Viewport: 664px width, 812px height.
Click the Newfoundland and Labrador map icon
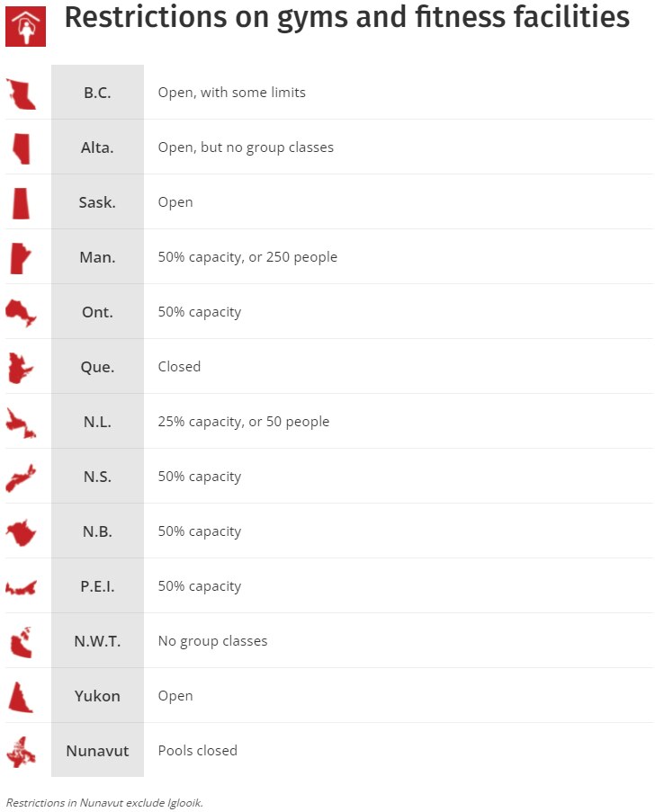[x=21, y=423]
